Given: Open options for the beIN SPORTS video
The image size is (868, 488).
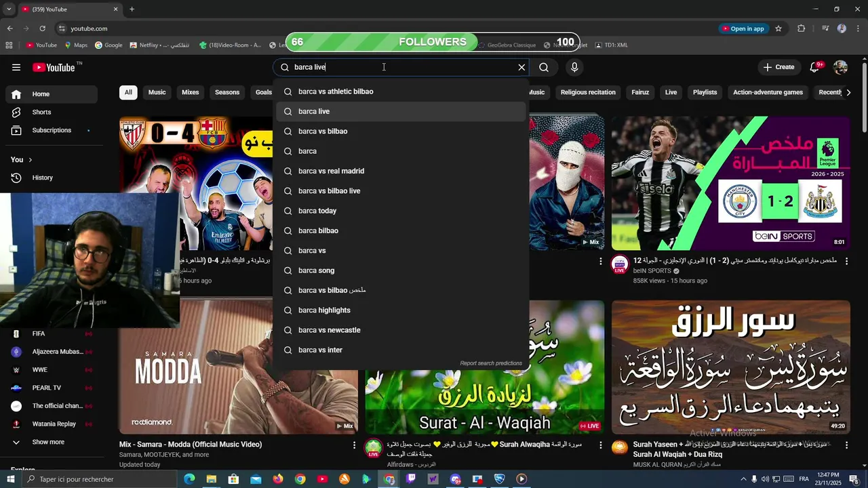Looking at the screenshot, I should [x=846, y=261].
